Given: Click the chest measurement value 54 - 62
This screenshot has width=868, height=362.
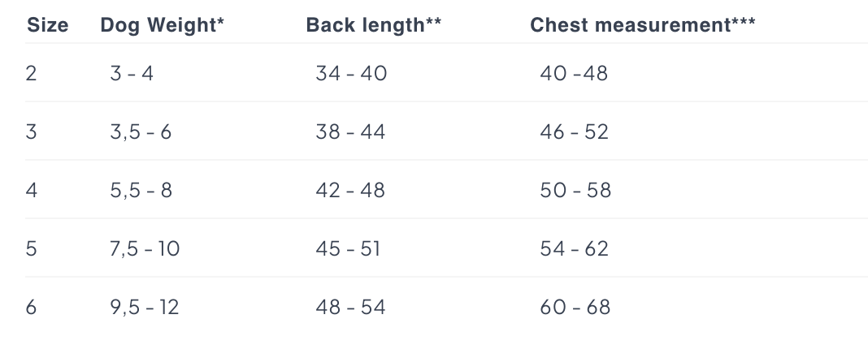Looking at the screenshot, I should [x=574, y=249].
